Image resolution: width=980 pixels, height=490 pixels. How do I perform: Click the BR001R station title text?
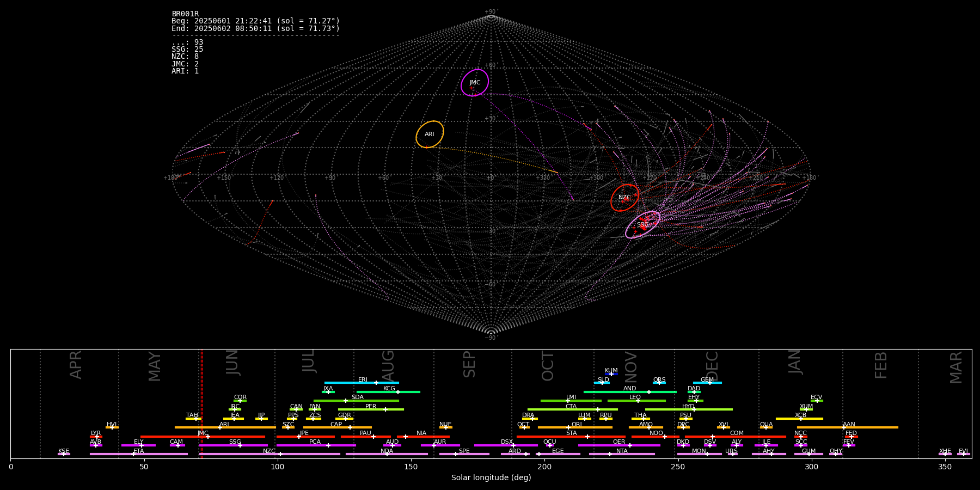coord(185,14)
